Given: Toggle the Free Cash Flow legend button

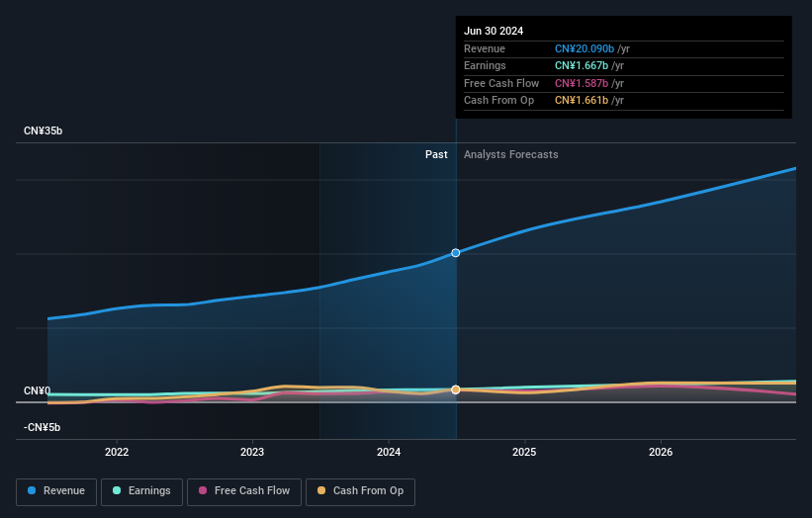Looking at the screenshot, I should (244, 491).
